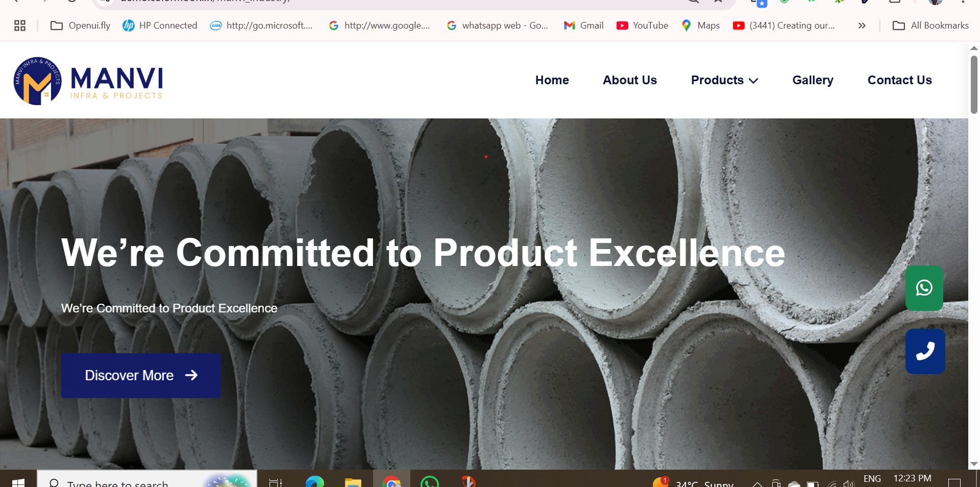Open the YouTube bookmark

click(x=642, y=26)
